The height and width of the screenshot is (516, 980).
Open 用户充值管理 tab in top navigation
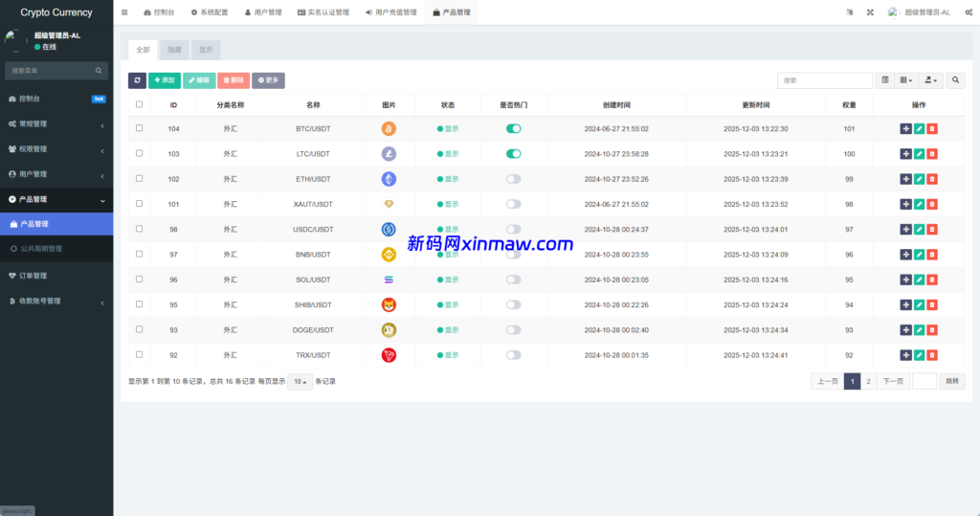point(390,11)
